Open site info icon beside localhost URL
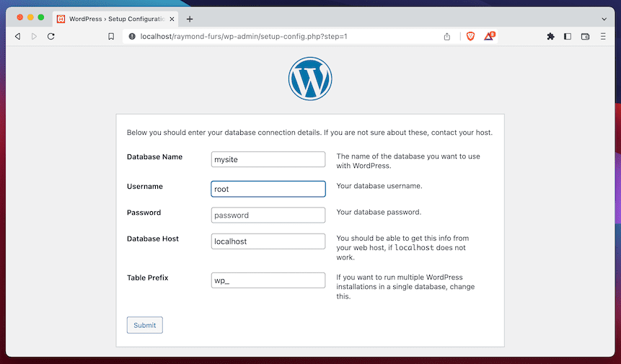The height and width of the screenshot is (364, 621). pos(132,36)
